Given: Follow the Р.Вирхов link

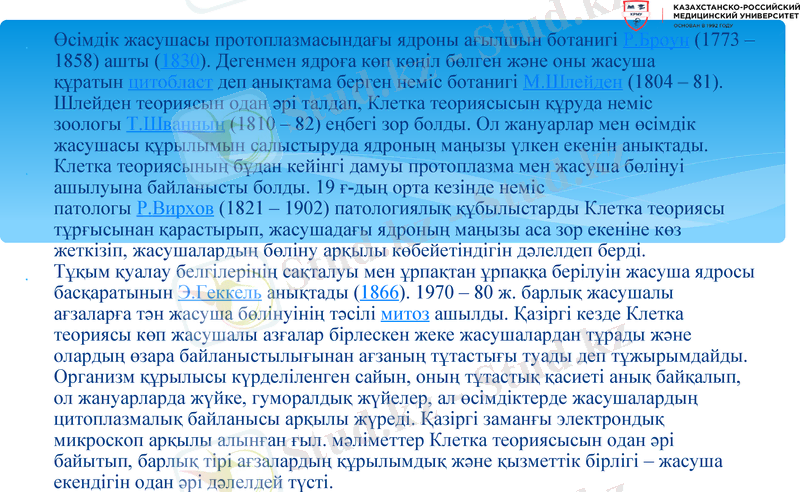Looking at the screenshot, I should (x=174, y=208).
